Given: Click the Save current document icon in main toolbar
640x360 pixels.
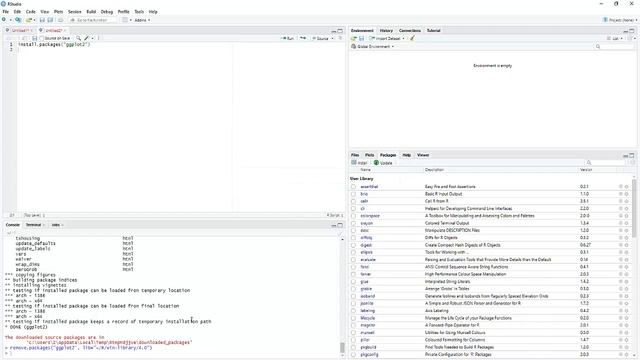Looking at the screenshot, I should [x=42, y=20].
